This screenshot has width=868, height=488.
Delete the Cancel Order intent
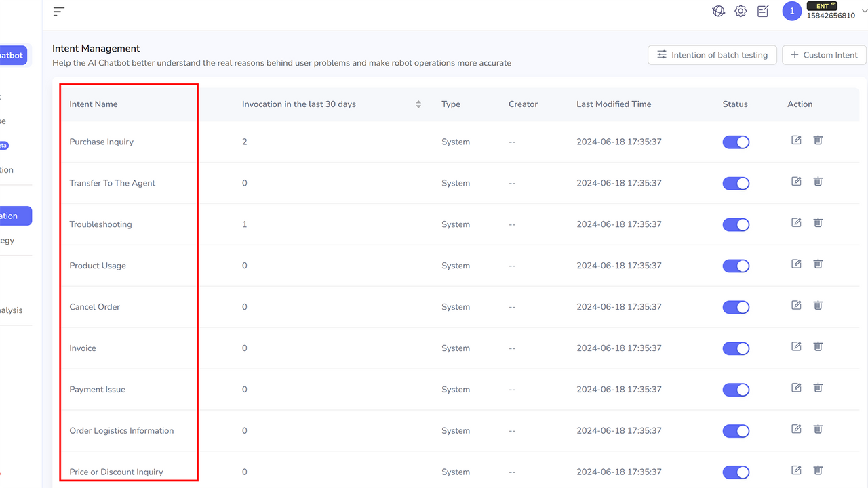(x=818, y=305)
